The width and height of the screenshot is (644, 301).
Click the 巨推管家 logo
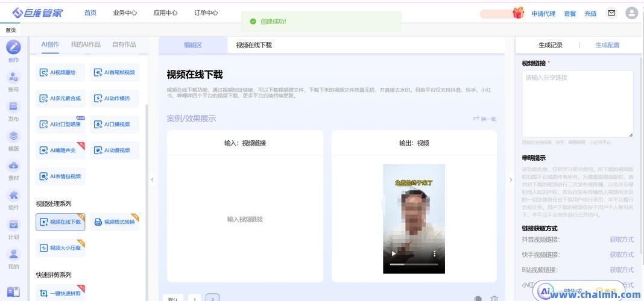[38, 13]
